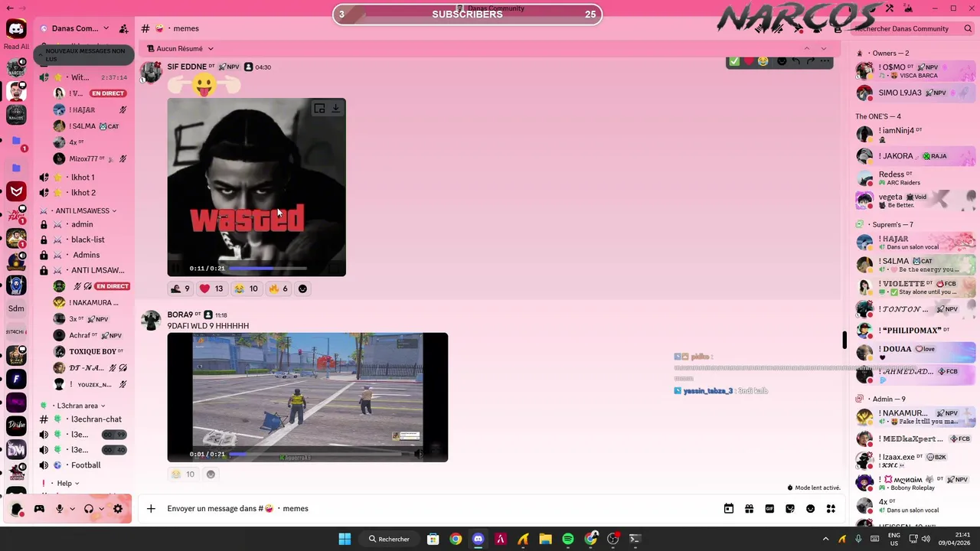Expand the Danas Community server dropdown
Viewport: 980px width, 551px height.
[106, 29]
